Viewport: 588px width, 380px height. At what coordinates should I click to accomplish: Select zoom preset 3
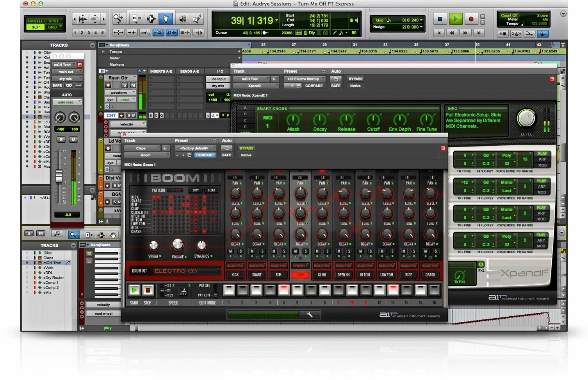coord(89,33)
